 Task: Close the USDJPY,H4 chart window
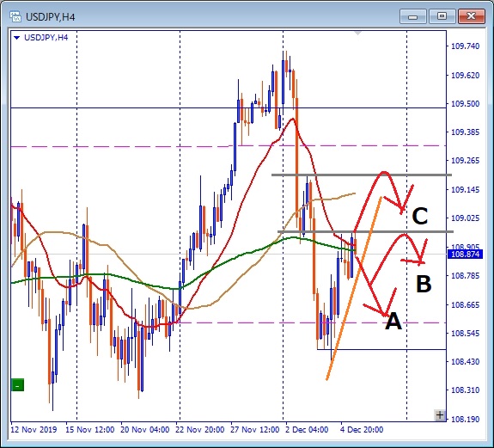tap(471, 16)
